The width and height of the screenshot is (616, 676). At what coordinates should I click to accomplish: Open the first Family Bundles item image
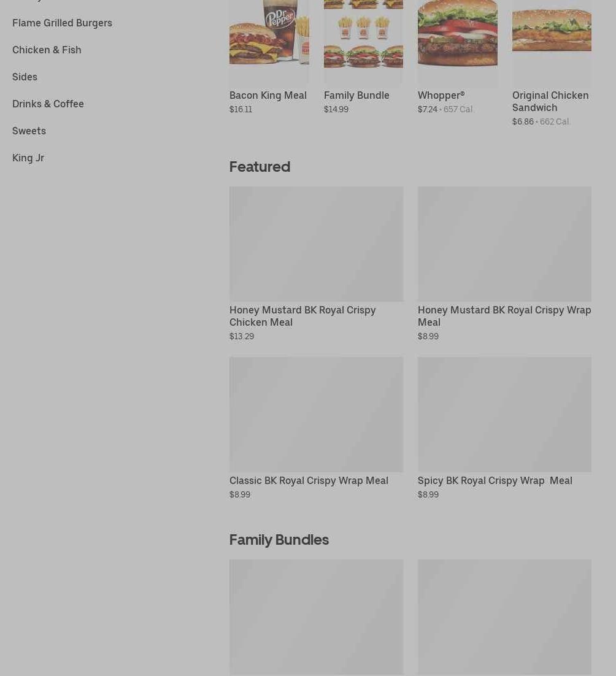pos(317,617)
